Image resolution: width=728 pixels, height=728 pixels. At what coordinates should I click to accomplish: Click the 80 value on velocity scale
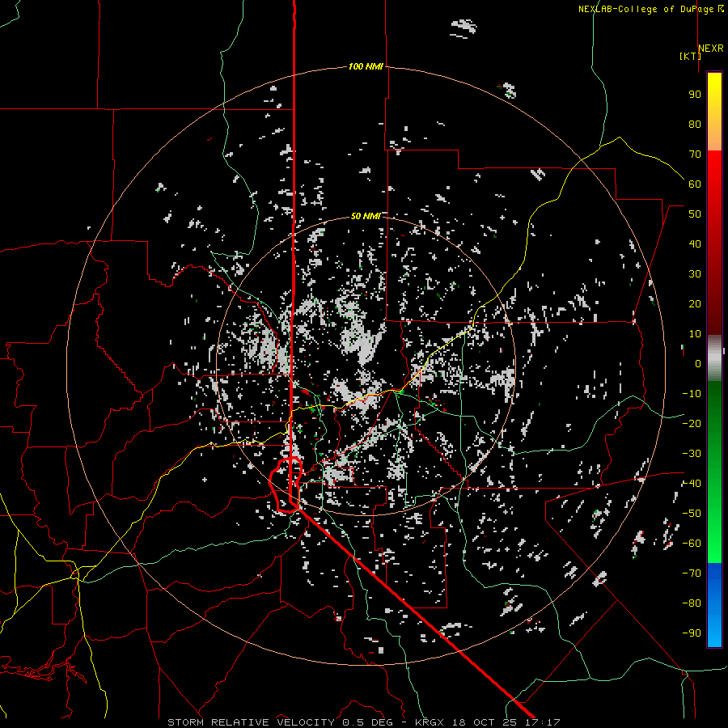695,124
